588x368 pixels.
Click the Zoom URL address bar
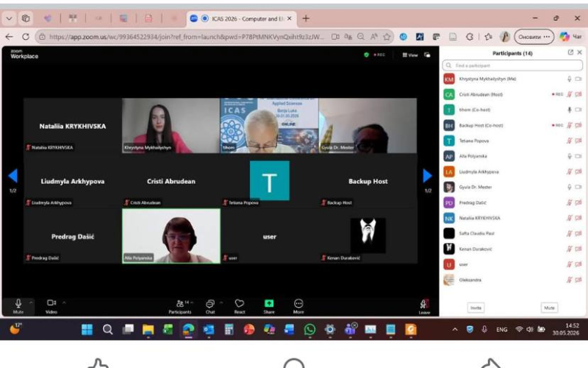tap(186, 37)
